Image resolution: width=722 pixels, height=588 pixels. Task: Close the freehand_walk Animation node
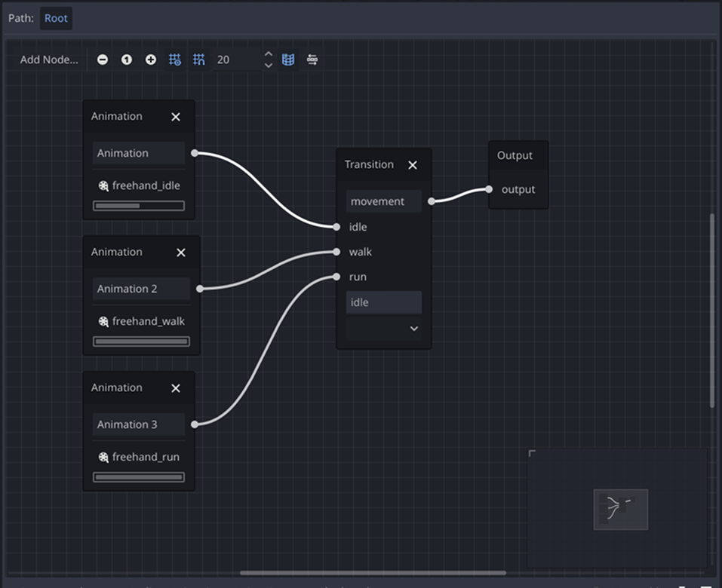181,253
